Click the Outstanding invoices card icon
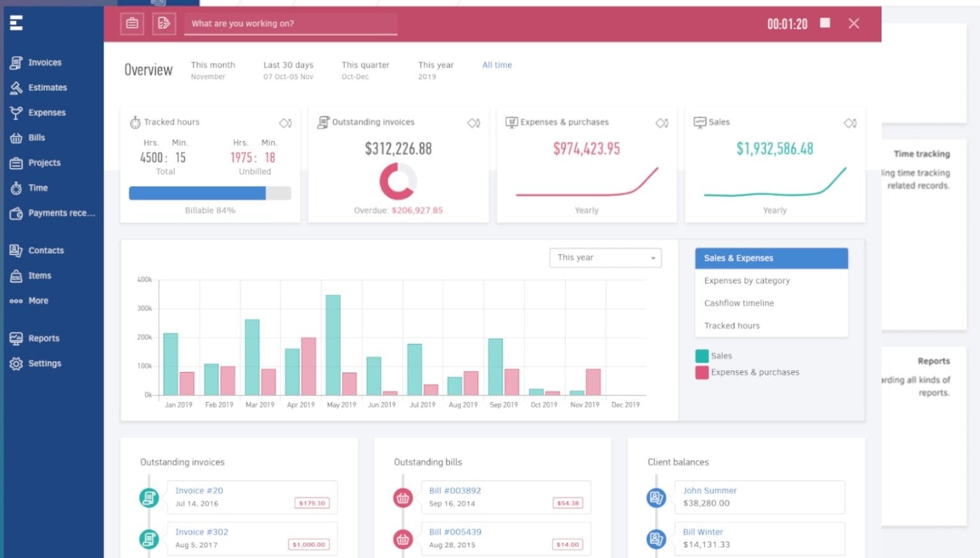Viewport: 980px width, 558px height. [323, 122]
